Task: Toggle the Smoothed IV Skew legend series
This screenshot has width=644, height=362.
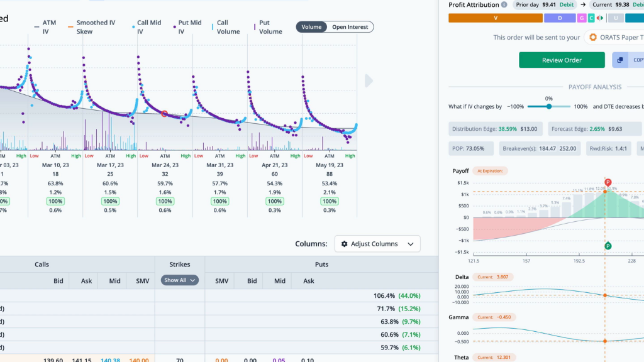Action: click(96, 27)
